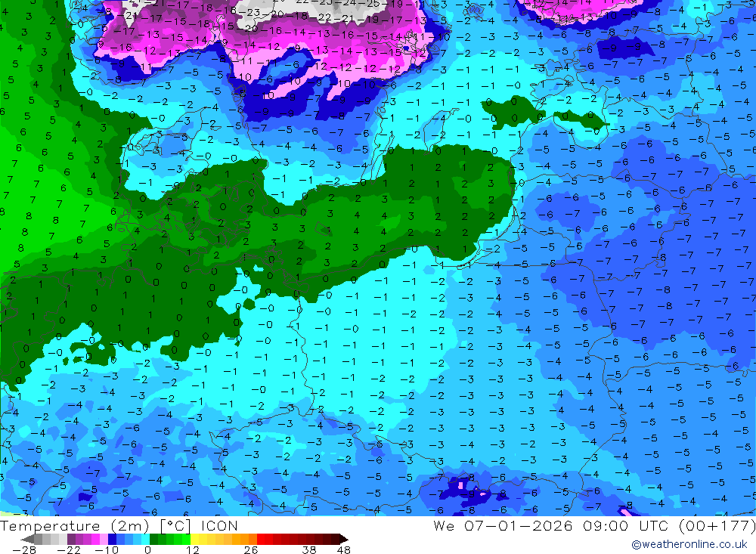Viewport: 756px width, 554px height.
Task: Click the 26 legend label
Action: pos(251,549)
